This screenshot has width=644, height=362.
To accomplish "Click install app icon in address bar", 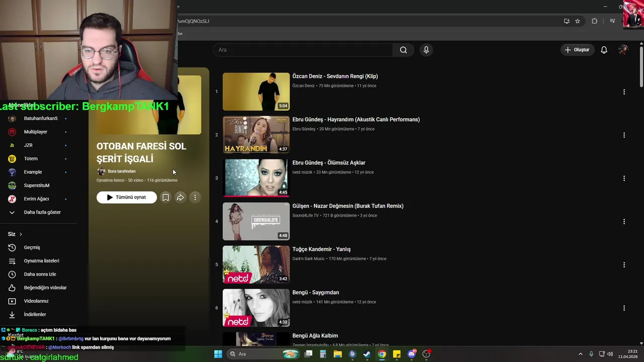I will pyautogui.click(x=567, y=21).
